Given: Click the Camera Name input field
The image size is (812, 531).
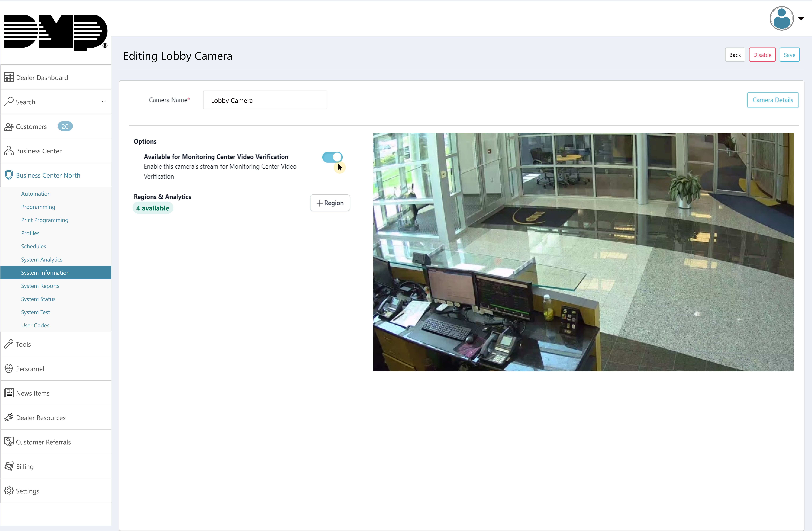Looking at the screenshot, I should coord(265,100).
